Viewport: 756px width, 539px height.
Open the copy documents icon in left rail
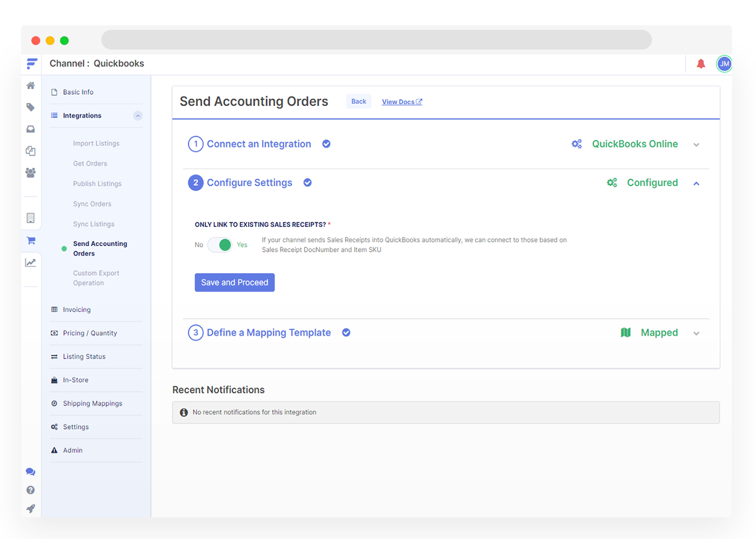tap(30, 150)
